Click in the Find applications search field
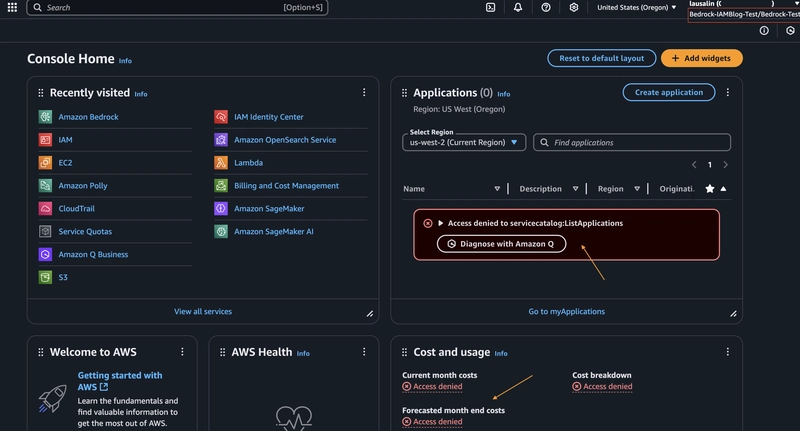The width and height of the screenshot is (800, 431). [632, 142]
